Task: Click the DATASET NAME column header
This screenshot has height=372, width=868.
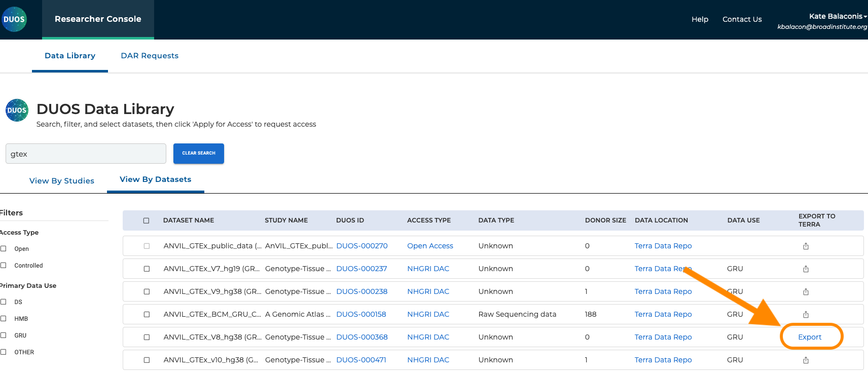Action: tap(189, 220)
